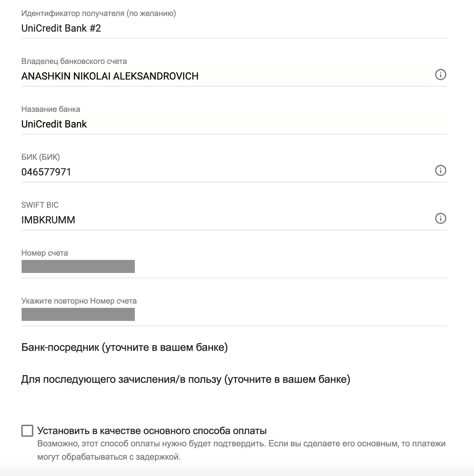Click the 'Укажите повторно Номер счета' label
The width and height of the screenshot is (474, 476).
tap(79, 301)
